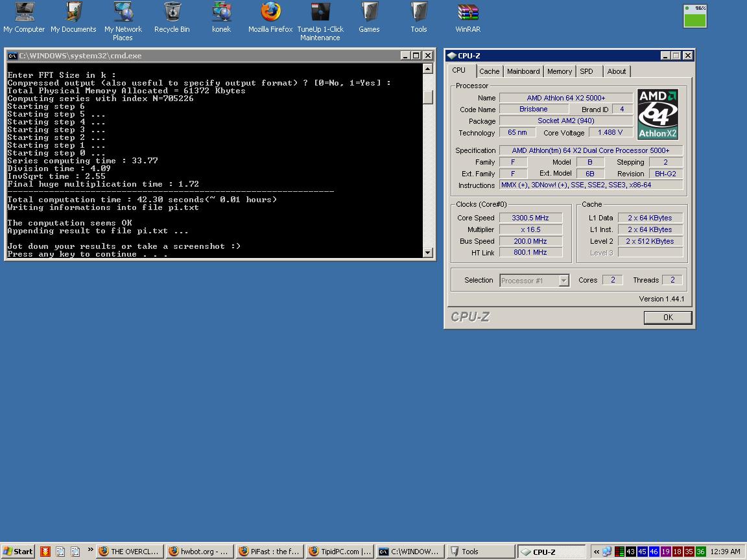Click third quick launch icon
The height and width of the screenshot is (560, 747).
[x=75, y=552]
